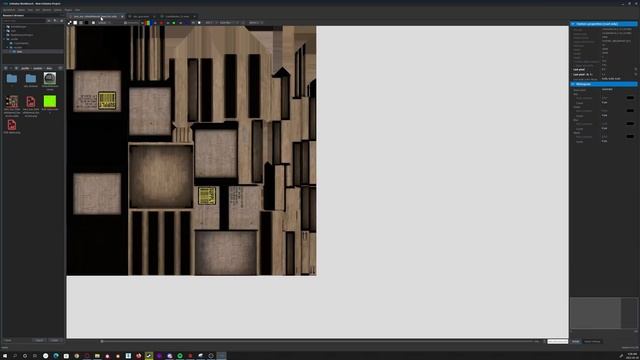Close the active texture document tab
The height and width of the screenshot is (360, 640).
pyautogui.click(x=122, y=16)
